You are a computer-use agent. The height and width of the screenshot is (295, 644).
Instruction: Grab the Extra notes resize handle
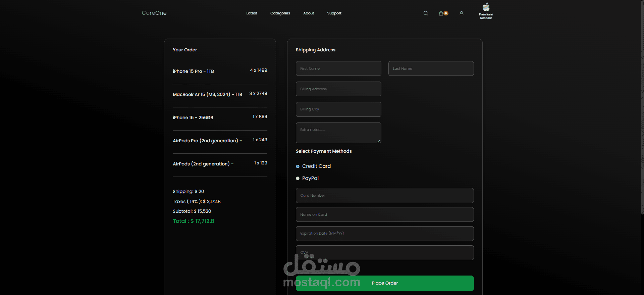pos(379,141)
